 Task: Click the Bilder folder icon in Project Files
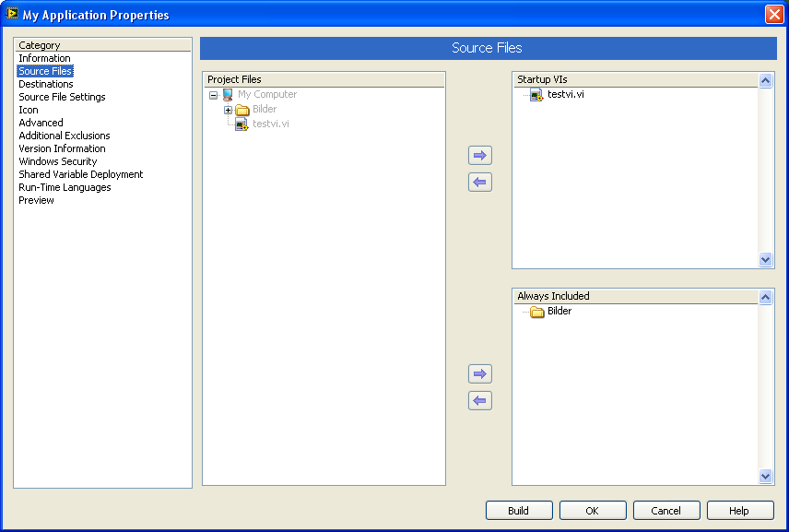click(242, 110)
